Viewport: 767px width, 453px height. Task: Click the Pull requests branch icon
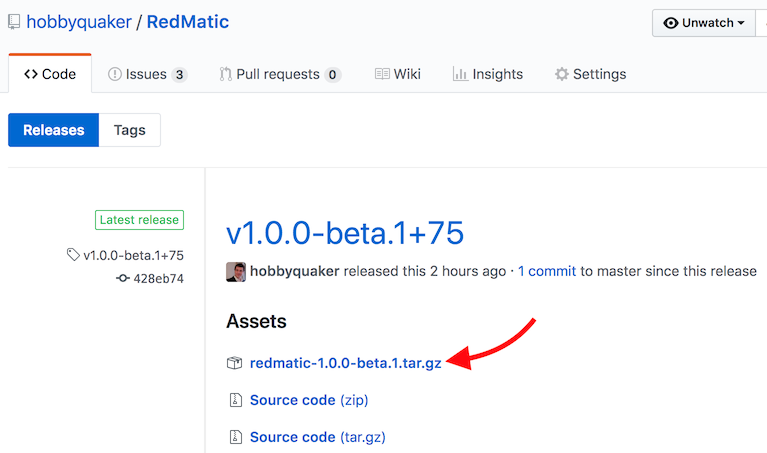click(x=225, y=74)
